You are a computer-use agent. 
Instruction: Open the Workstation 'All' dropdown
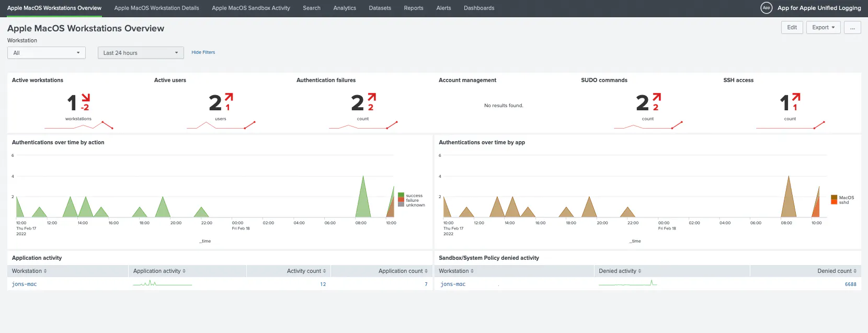click(47, 53)
